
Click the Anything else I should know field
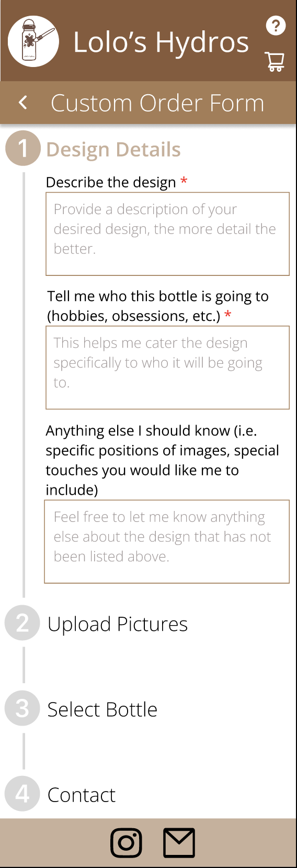[x=167, y=541]
